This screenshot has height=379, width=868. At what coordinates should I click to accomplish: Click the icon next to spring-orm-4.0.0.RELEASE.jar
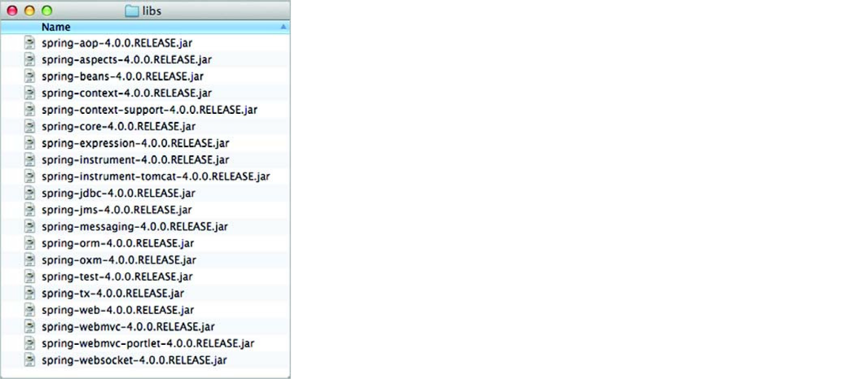[30, 243]
